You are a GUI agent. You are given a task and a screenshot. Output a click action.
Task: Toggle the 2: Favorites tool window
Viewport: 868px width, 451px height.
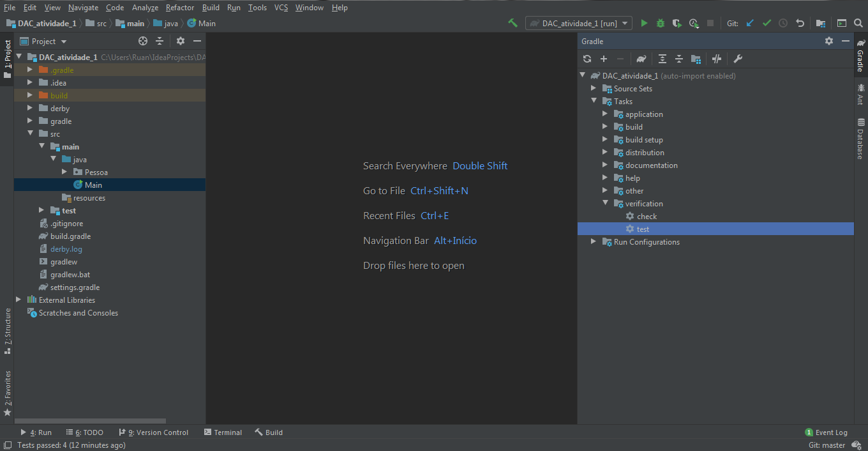coord(7,394)
